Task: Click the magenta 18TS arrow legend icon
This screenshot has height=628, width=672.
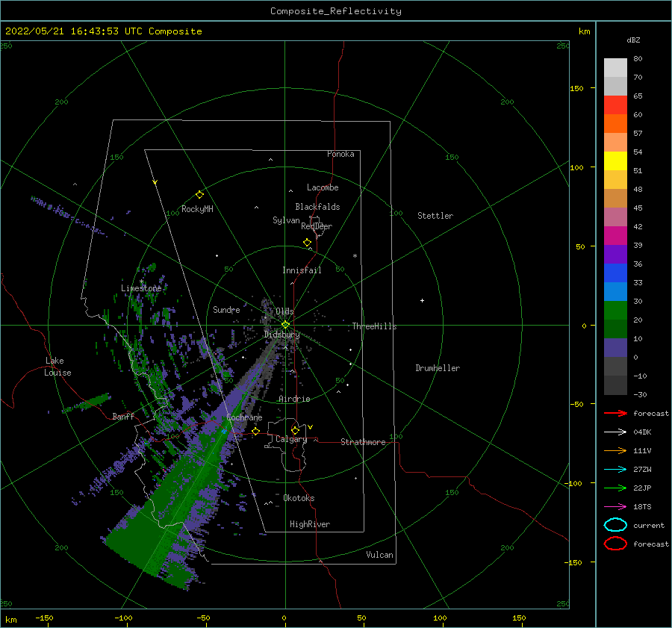Action: 615,507
